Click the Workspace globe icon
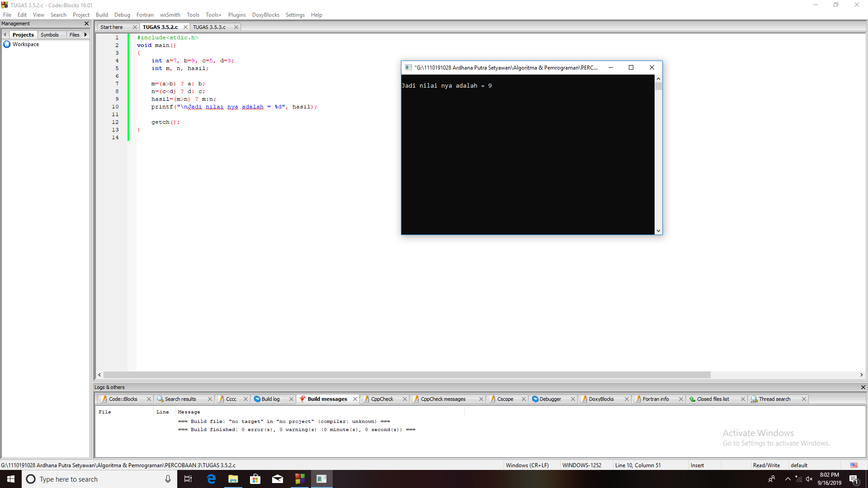Viewport: 868px width, 488px height. (7, 44)
